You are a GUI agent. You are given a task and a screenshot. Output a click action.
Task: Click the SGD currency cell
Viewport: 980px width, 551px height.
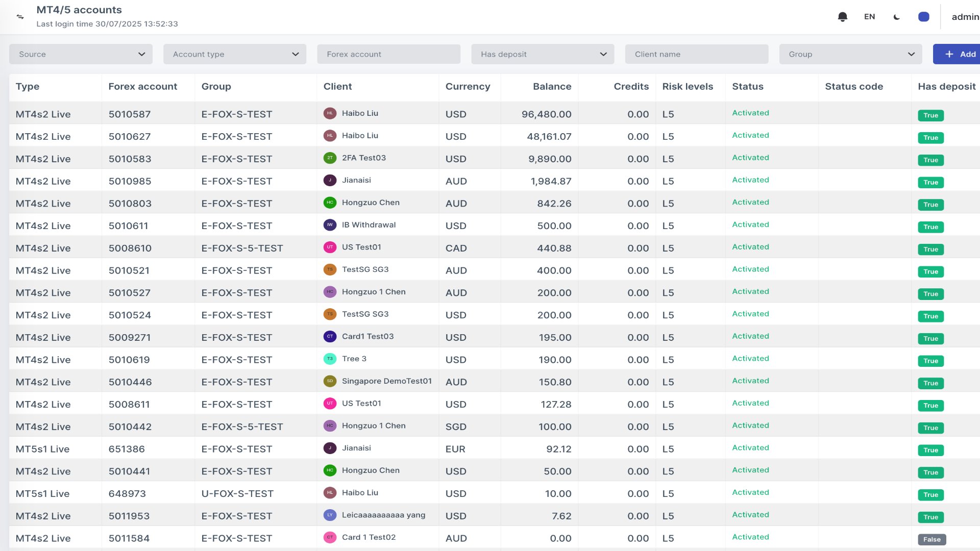coord(456,427)
